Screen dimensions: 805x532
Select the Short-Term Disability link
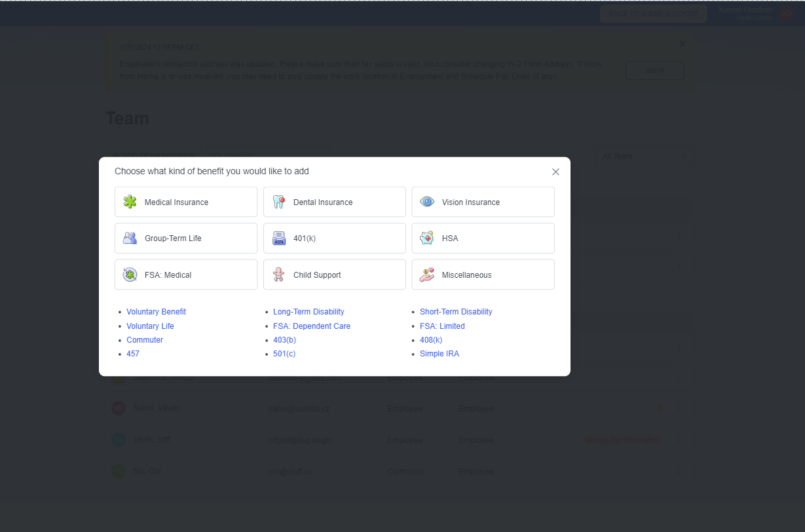(456, 312)
